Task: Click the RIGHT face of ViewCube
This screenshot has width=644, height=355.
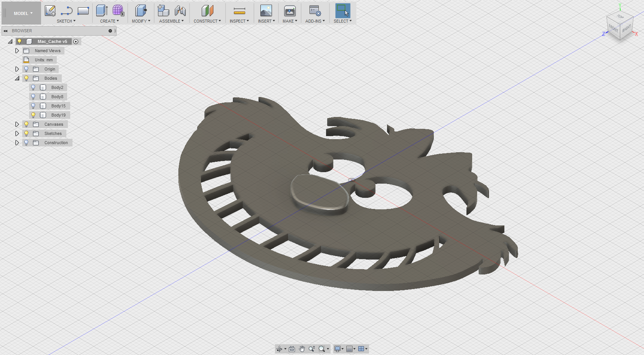Action: (626, 29)
